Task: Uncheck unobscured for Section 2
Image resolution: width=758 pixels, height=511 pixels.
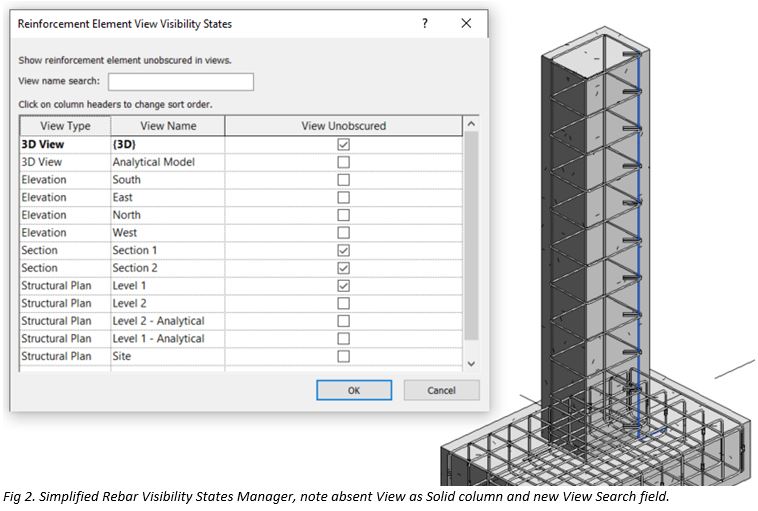Action: (344, 268)
